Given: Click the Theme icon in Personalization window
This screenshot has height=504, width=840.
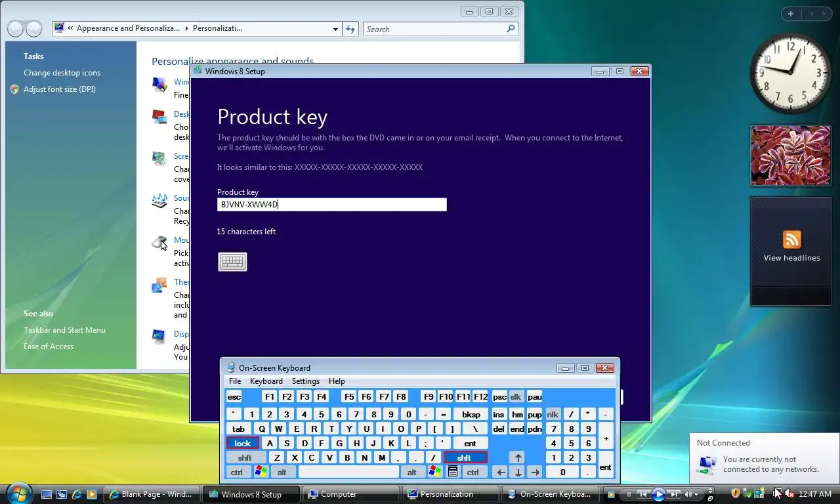Looking at the screenshot, I should click(159, 285).
